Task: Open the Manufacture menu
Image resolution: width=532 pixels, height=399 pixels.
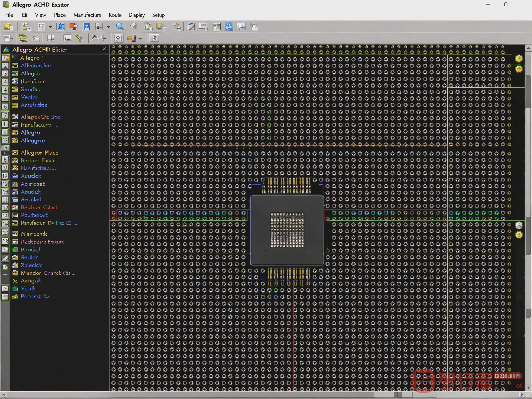Action: tap(87, 15)
